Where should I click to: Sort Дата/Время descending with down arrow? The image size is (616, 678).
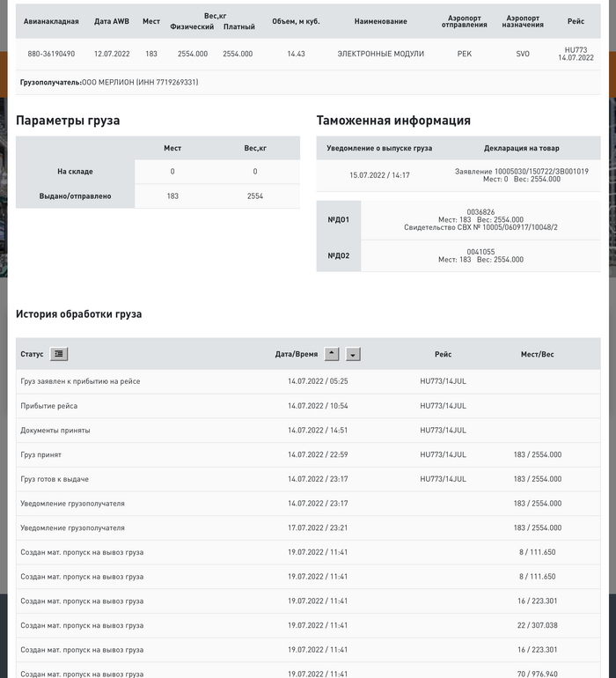tap(353, 354)
